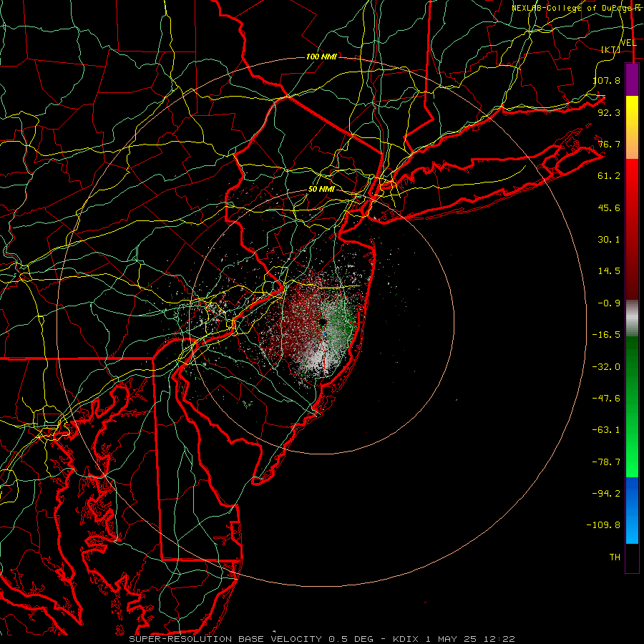The height and width of the screenshot is (644, 644).
Task: Click the blue segment of the velocity color bar
Action: [632, 510]
